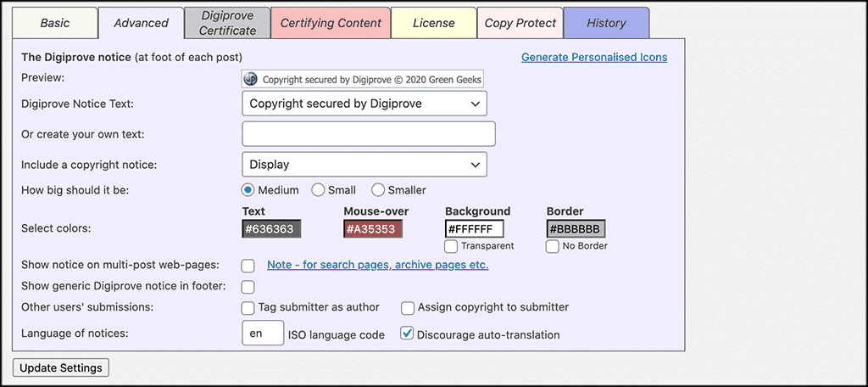Open the Digiprove Notice Text dropdown
This screenshot has width=868, height=387.
[364, 104]
